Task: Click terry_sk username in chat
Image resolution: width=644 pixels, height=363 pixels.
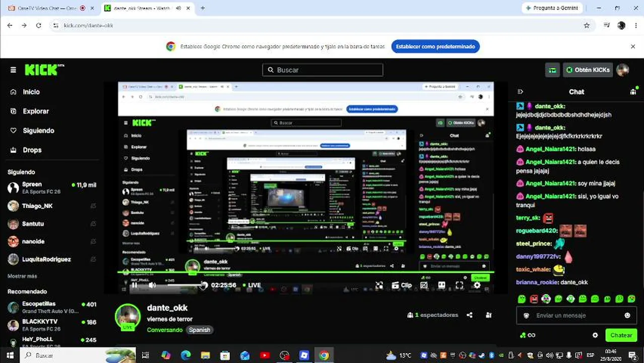Action: tap(528, 218)
